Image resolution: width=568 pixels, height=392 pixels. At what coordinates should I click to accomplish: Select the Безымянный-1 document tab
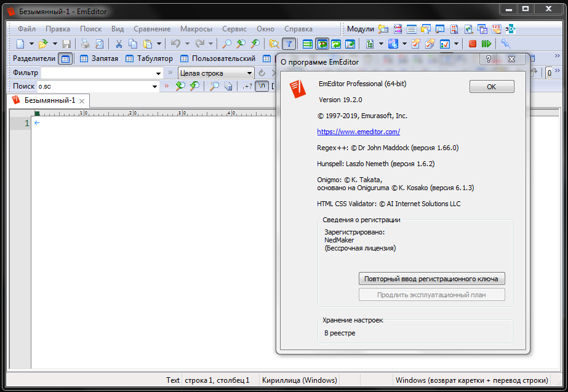pos(50,100)
